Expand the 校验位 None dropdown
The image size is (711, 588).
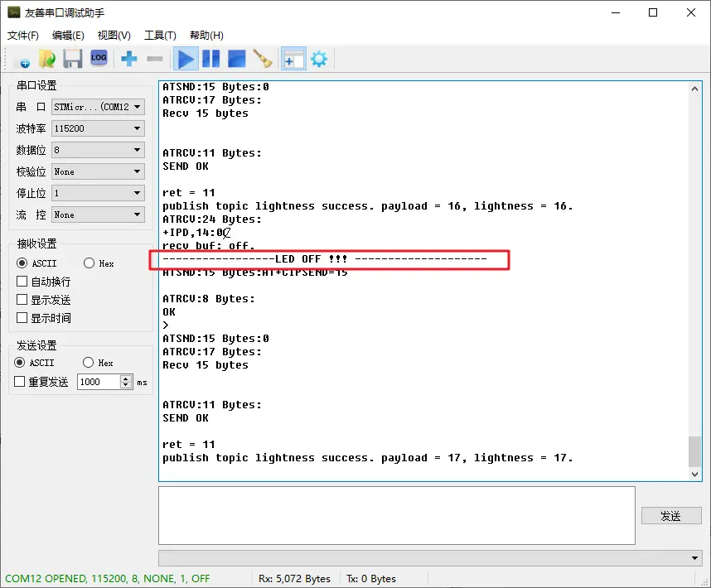[98, 171]
